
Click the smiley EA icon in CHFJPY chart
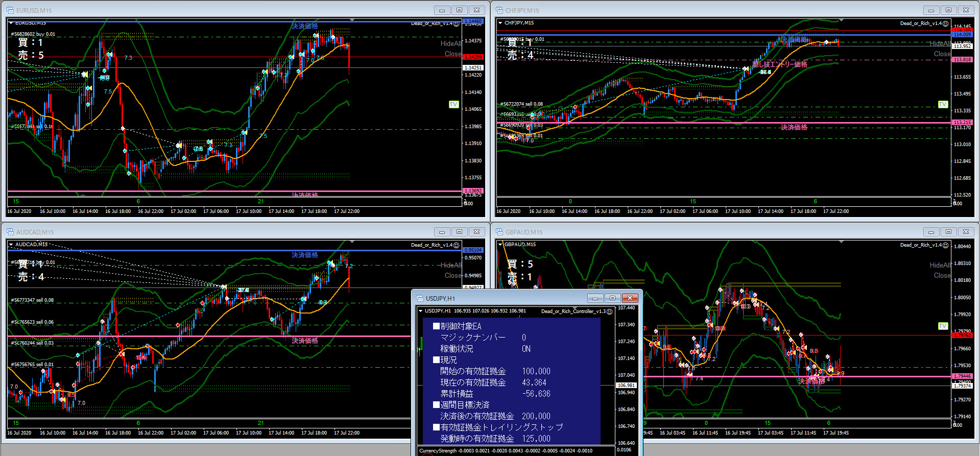pos(946,23)
